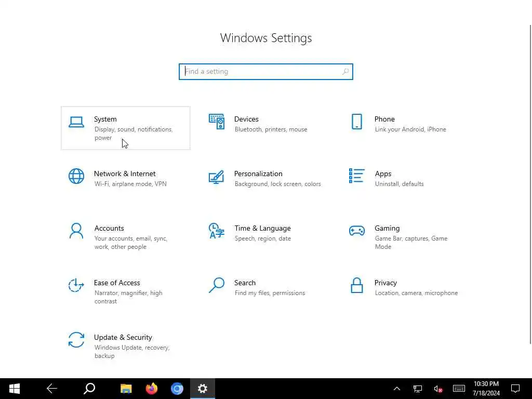Image resolution: width=532 pixels, height=399 pixels.
Task: Click 'Location, camera, microphone' text
Action: 416,293
